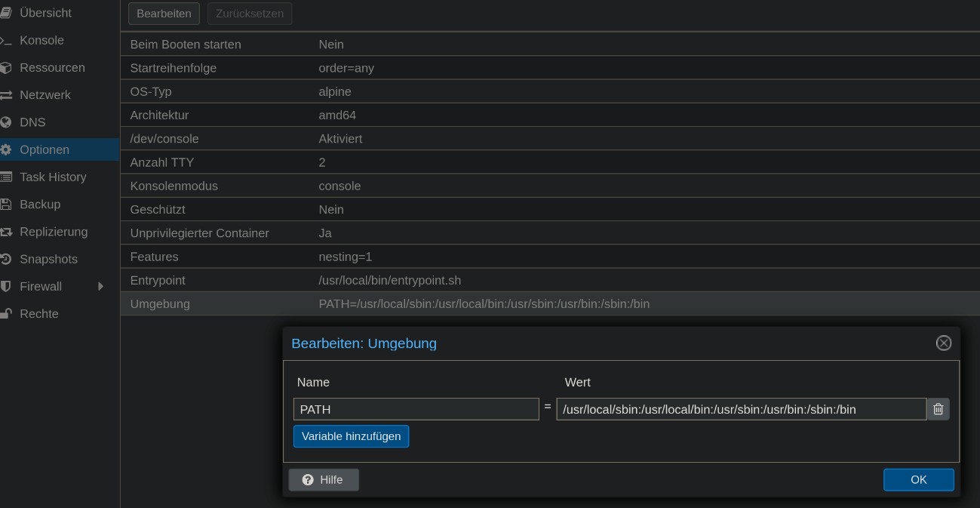Open Backup section in the sidebar
This screenshot has width=980, height=508.
pyautogui.click(x=40, y=205)
